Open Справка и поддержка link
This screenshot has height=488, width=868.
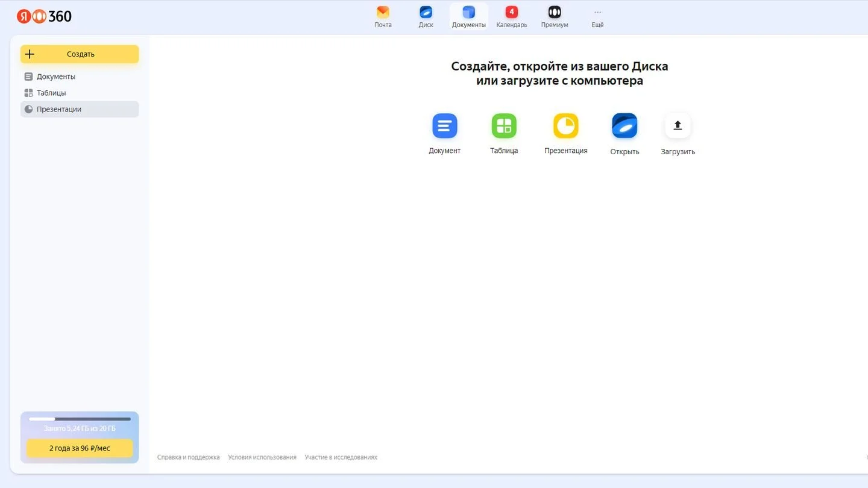(189, 457)
